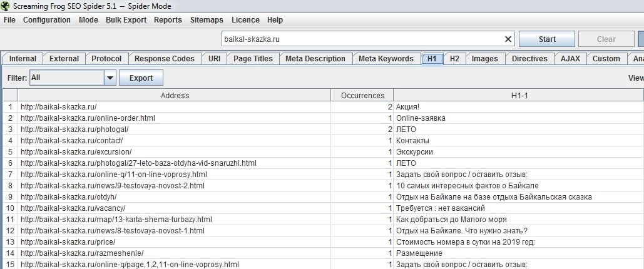The image size is (644, 269).
Task: Switch to the Custom tab
Action: click(606, 59)
